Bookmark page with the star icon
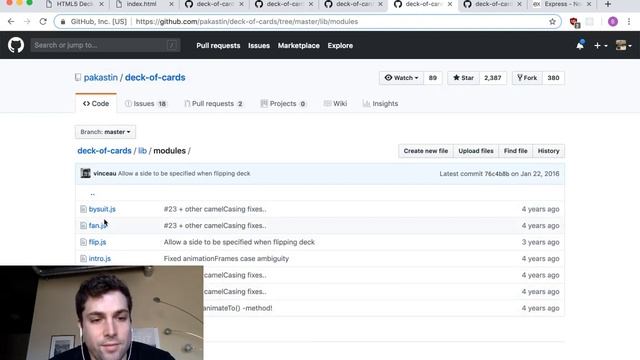 [x=552, y=22]
